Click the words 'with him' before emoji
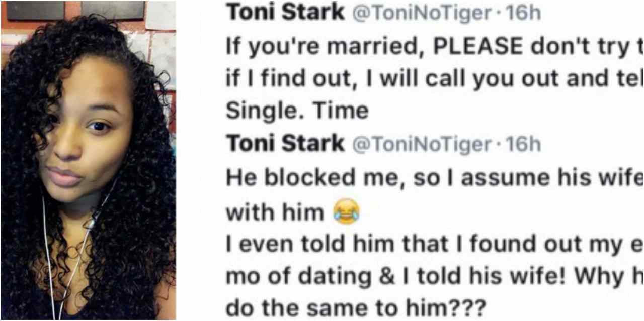Screen dimensions: 644x321 coord(275,212)
